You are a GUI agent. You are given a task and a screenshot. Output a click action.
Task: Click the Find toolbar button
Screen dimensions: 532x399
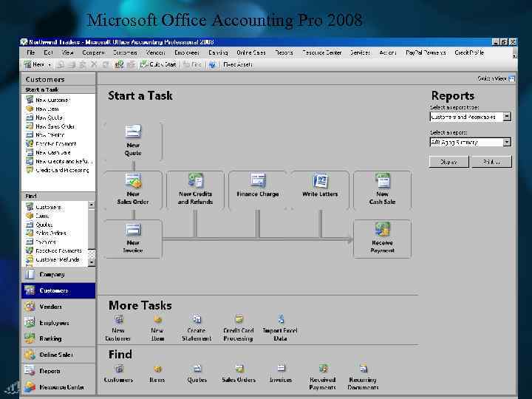point(192,64)
